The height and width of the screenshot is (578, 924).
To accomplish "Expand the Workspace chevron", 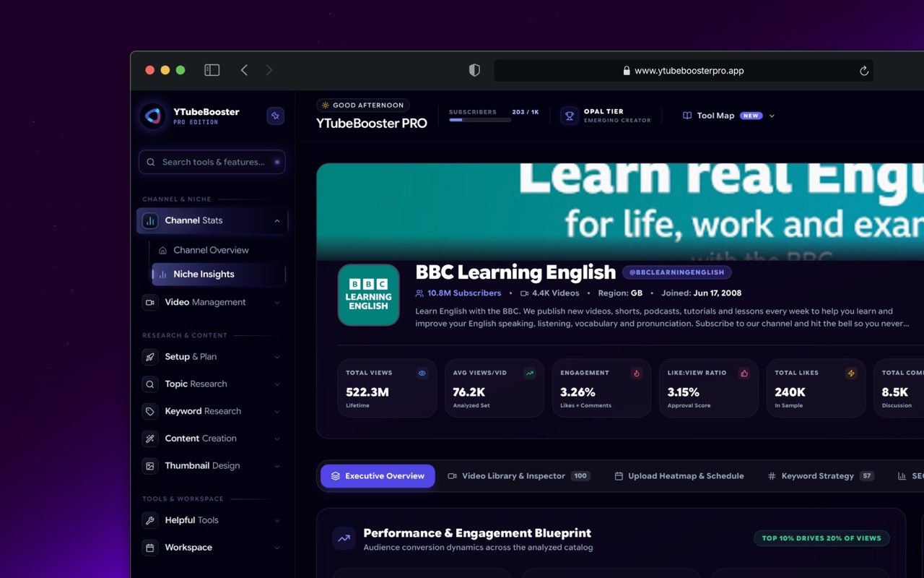I will tap(277, 548).
